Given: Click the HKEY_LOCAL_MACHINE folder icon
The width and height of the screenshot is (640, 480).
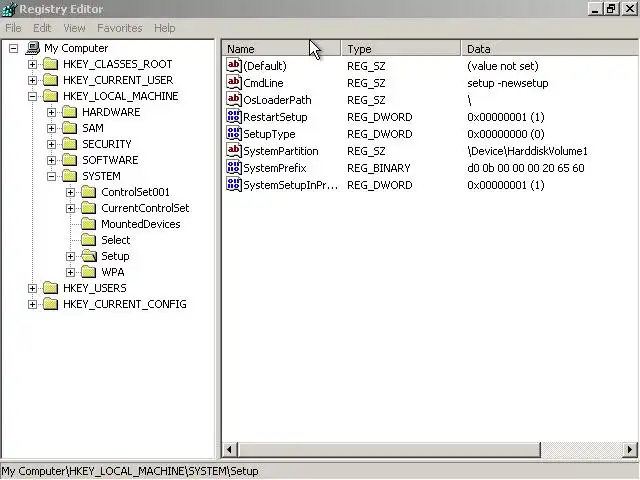Looking at the screenshot, I should point(51,96).
